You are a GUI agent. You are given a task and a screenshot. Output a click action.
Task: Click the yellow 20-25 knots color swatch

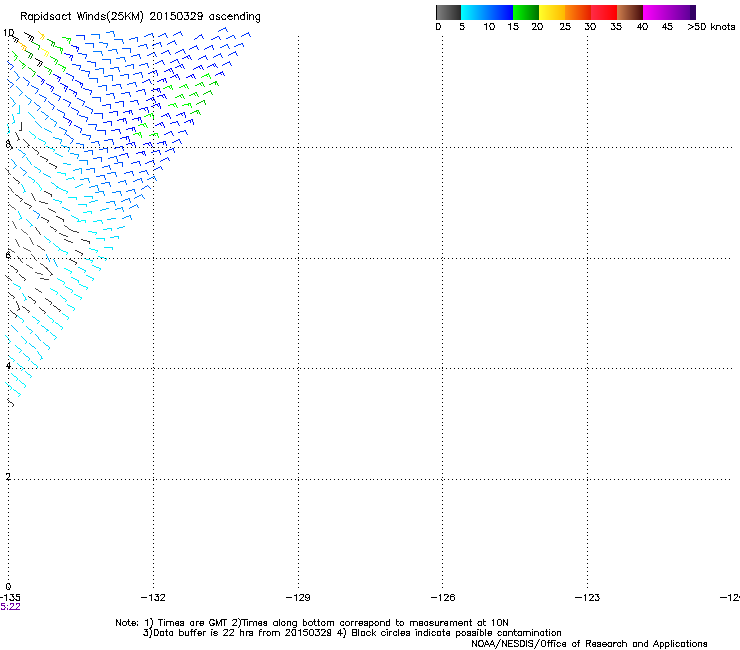[x=552, y=12]
